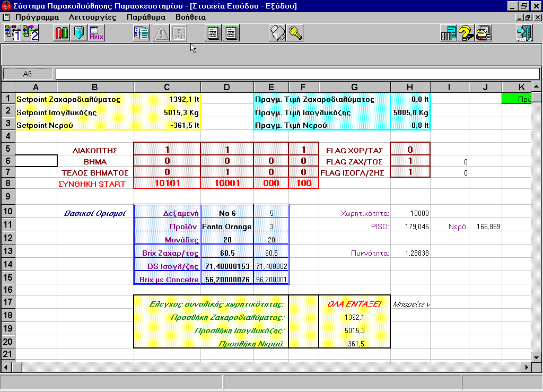The width and height of the screenshot is (543, 392).
Task: Click the flowchart 2 toolbar icon
Action: coord(31,33)
